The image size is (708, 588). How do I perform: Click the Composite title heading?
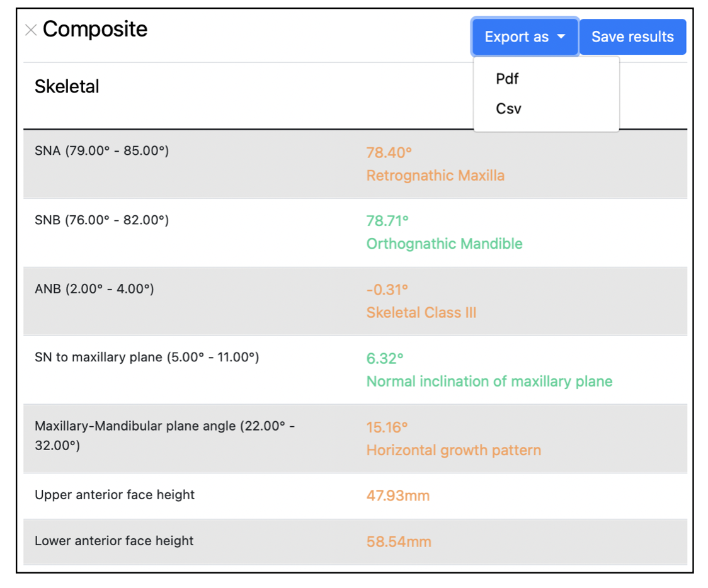(95, 29)
